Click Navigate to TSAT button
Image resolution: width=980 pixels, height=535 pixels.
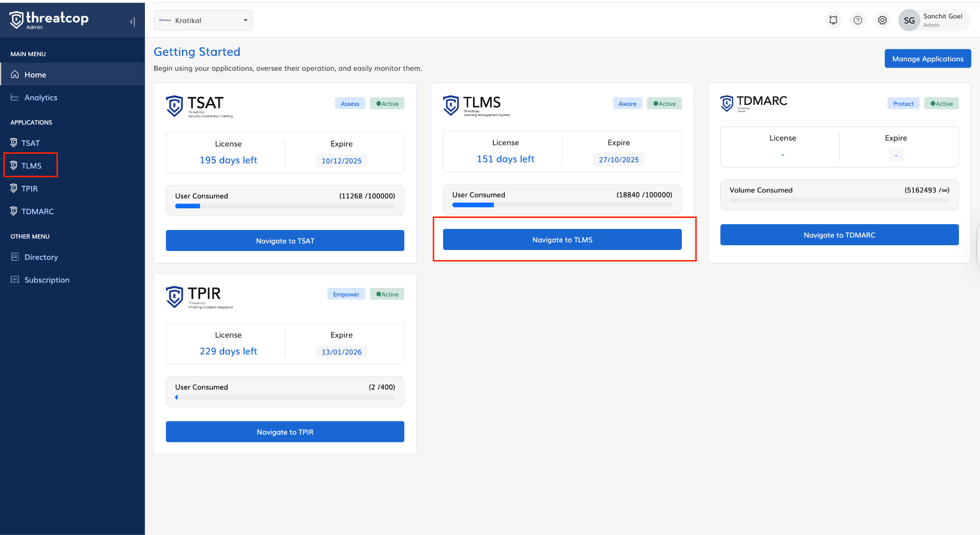pos(285,240)
